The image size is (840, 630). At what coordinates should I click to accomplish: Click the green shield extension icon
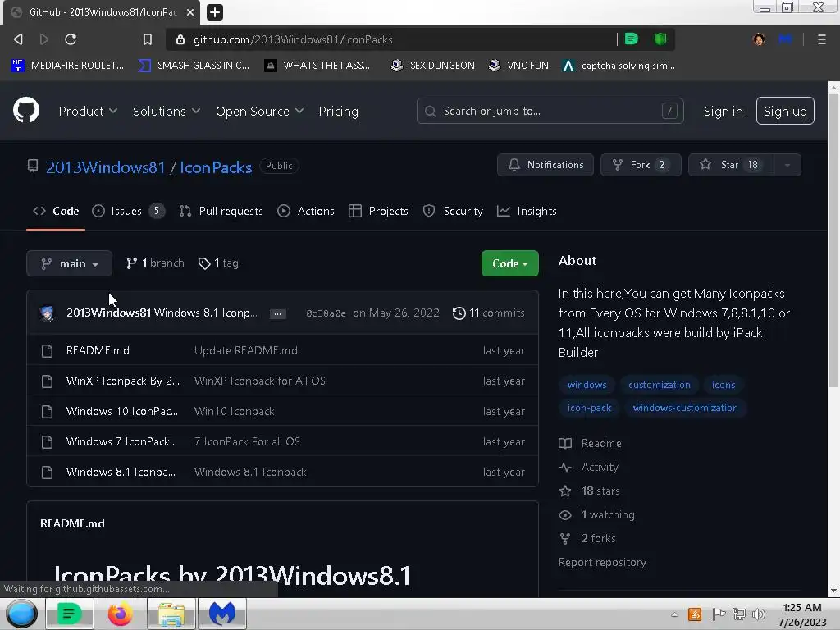tap(660, 39)
